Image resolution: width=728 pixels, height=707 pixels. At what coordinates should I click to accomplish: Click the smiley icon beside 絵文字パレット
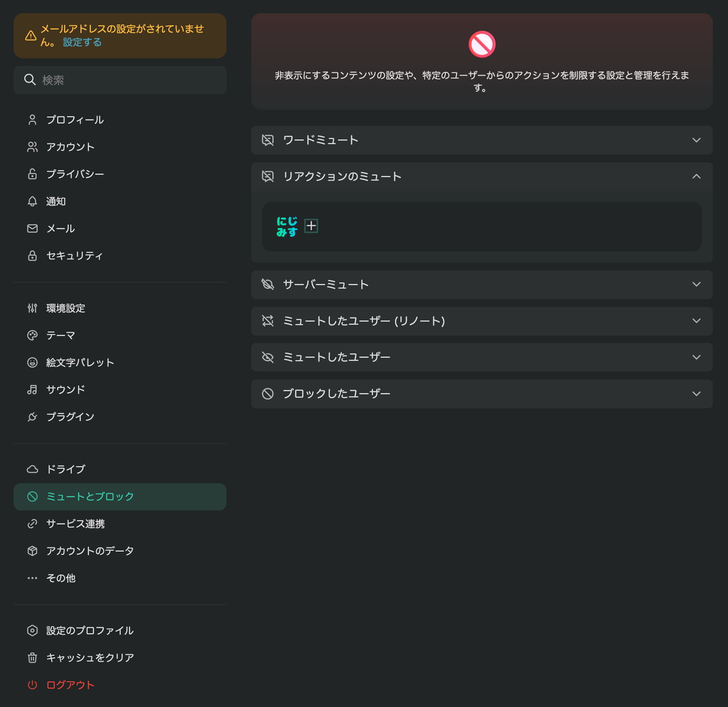pos(32,362)
